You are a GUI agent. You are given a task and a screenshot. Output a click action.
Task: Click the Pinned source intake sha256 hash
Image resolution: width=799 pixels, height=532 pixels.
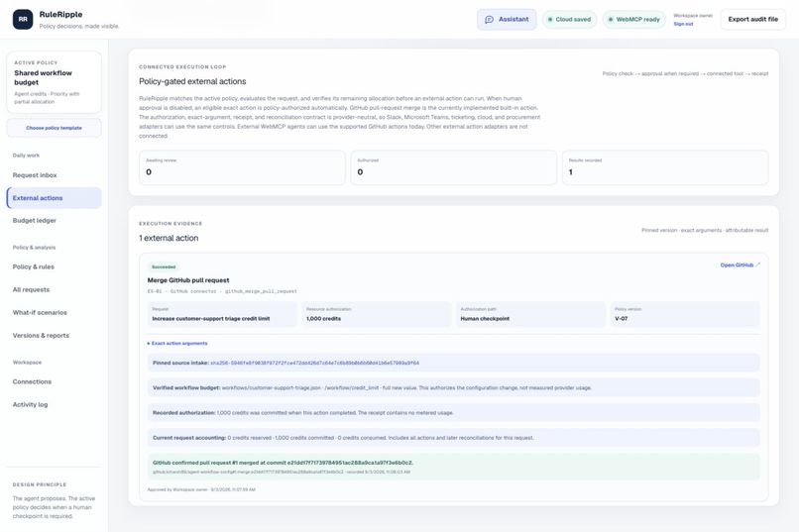314,363
